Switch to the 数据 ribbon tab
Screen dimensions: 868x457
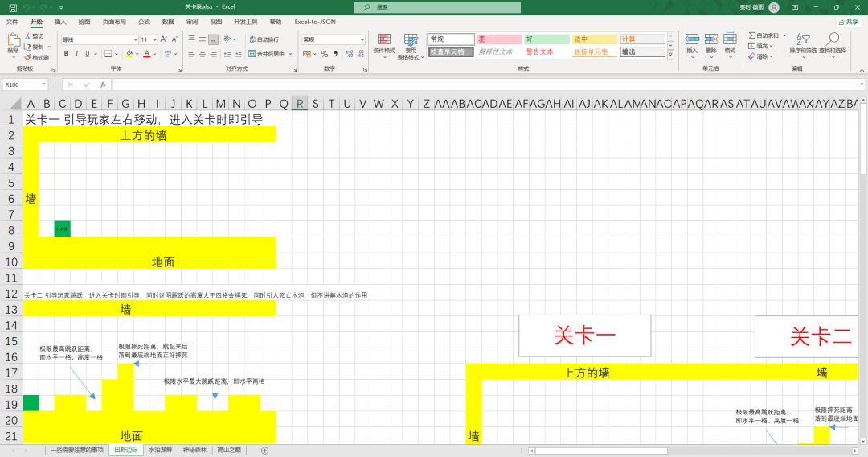pos(168,22)
